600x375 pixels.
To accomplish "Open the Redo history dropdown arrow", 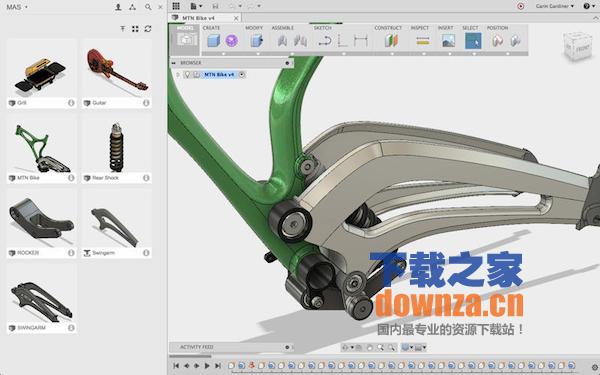I will tap(259, 6).
